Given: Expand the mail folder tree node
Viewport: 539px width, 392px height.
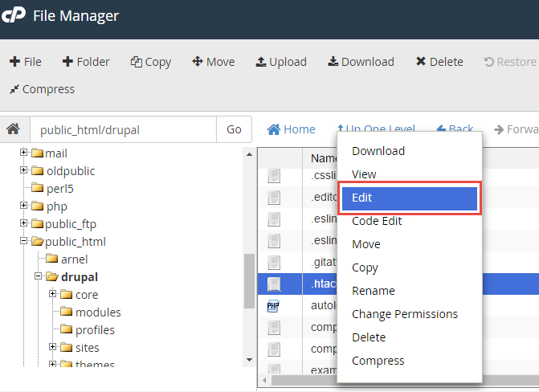Looking at the screenshot, I should [x=24, y=153].
